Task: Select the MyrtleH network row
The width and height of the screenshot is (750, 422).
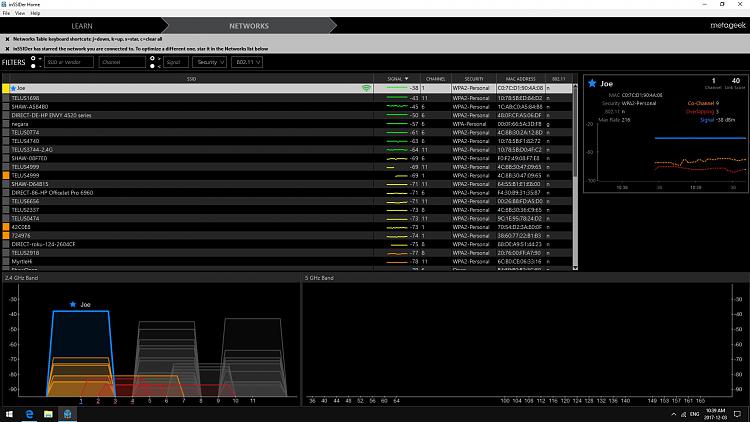Action: [x=287, y=262]
